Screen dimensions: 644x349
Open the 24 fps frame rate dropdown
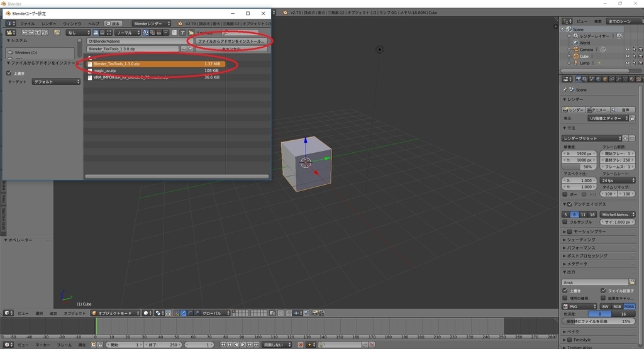tap(618, 180)
